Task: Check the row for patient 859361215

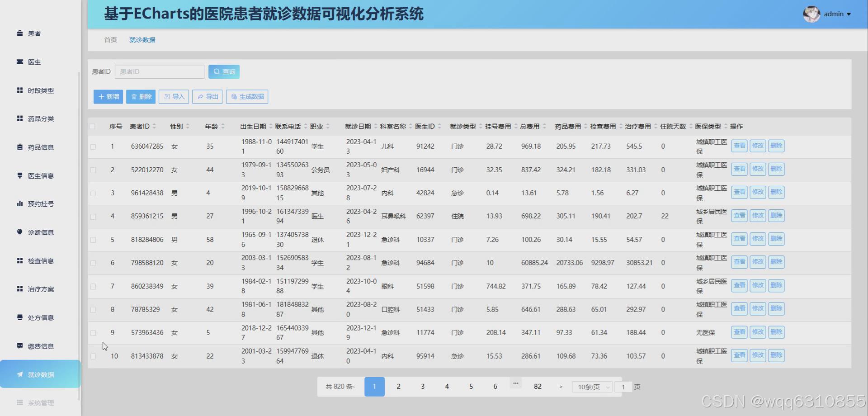Action: pyautogui.click(x=93, y=217)
